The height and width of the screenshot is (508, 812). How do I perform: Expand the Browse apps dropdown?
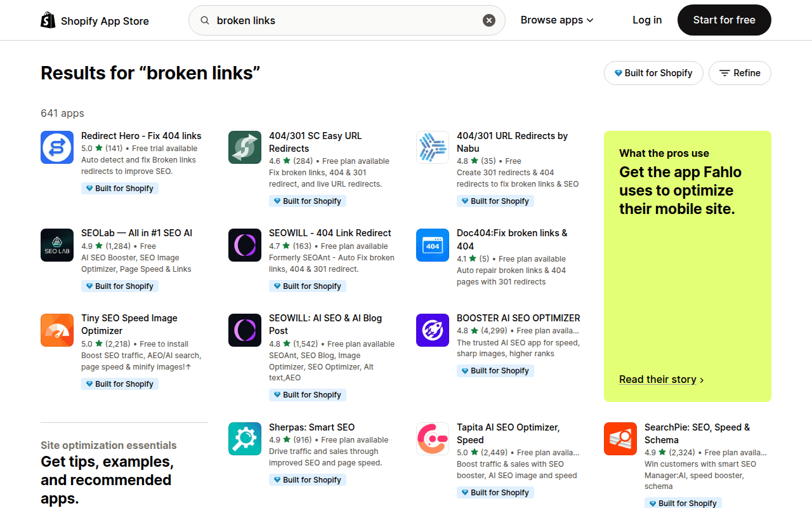(557, 20)
